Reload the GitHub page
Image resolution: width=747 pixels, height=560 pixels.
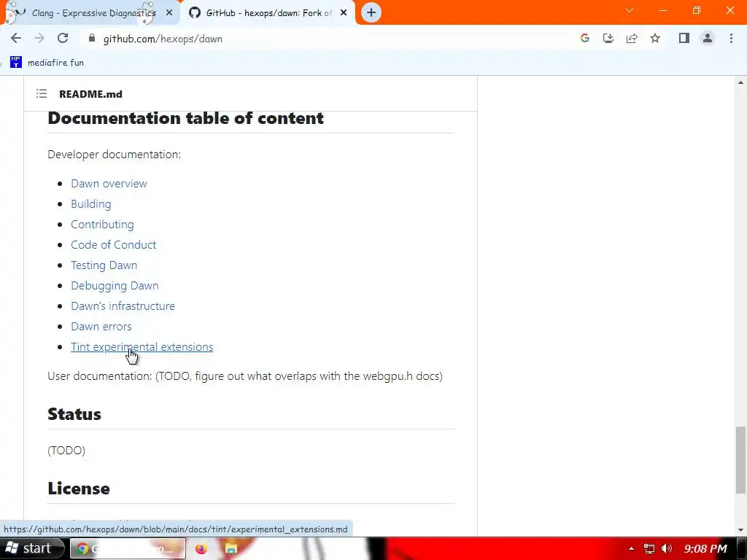(x=63, y=39)
